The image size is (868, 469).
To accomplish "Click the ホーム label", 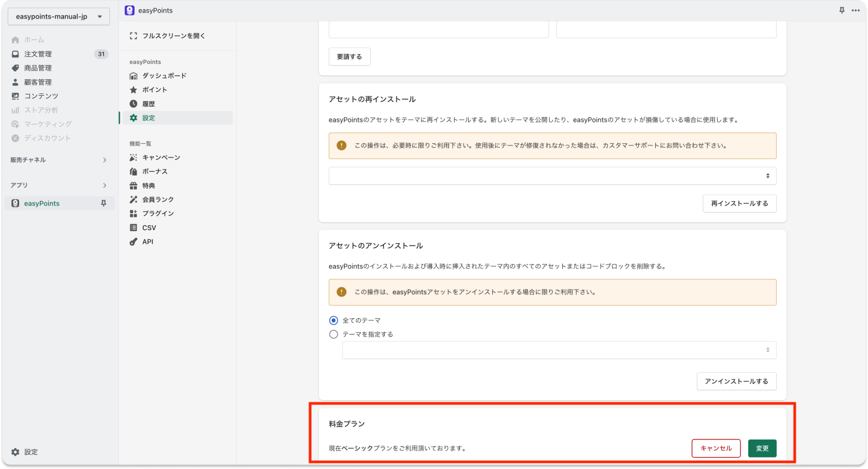I will [x=34, y=40].
